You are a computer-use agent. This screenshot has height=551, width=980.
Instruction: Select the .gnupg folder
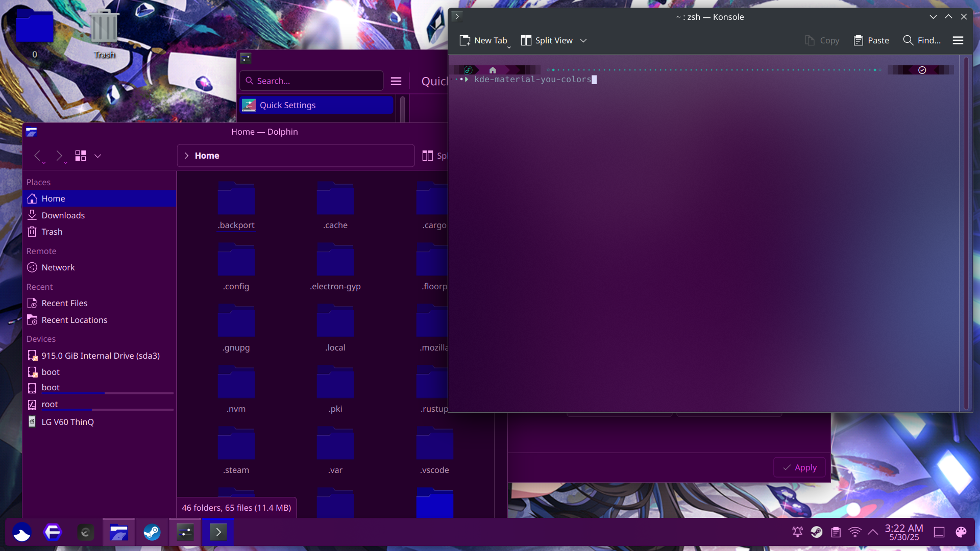coord(236,328)
